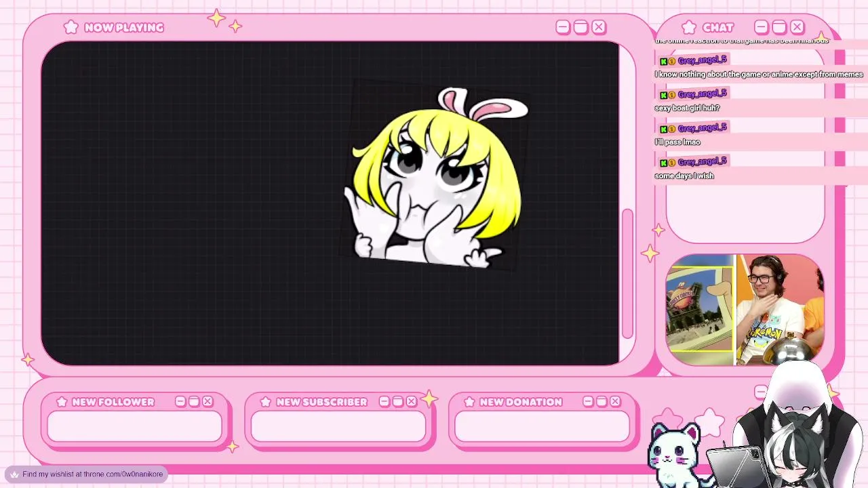Maximize the New Subscriber box
Image resolution: width=868 pixels, height=488 pixels.
tap(398, 402)
